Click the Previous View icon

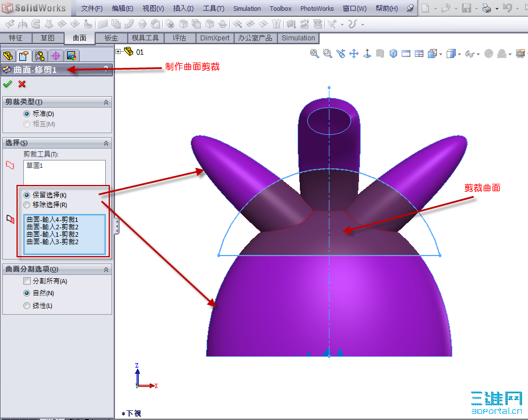(x=341, y=53)
